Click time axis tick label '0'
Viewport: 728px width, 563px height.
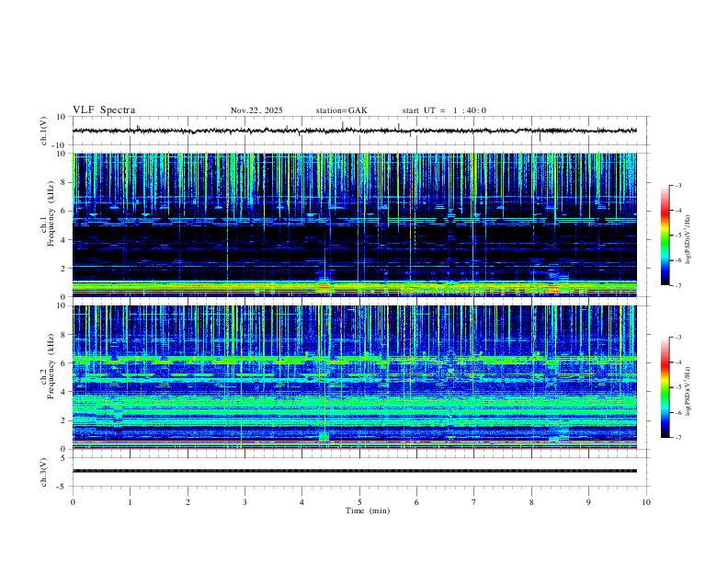73,502
